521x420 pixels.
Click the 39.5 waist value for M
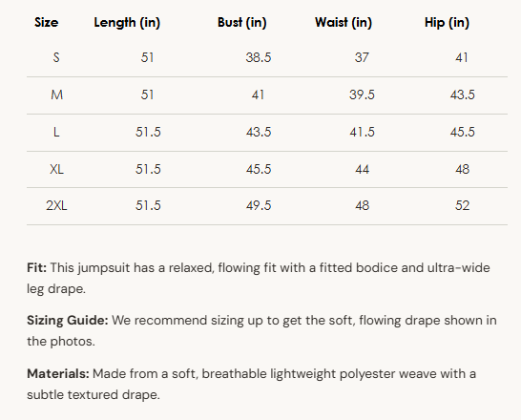pyautogui.click(x=362, y=95)
